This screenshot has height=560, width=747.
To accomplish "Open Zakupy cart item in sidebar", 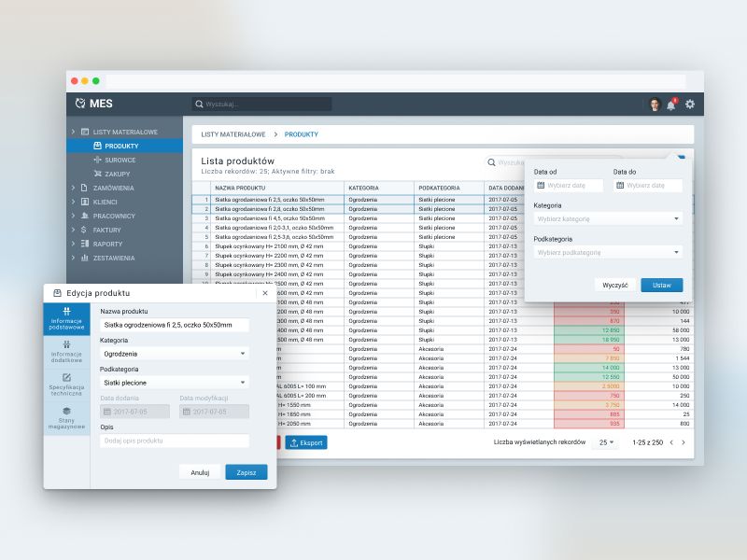I will click(x=117, y=174).
